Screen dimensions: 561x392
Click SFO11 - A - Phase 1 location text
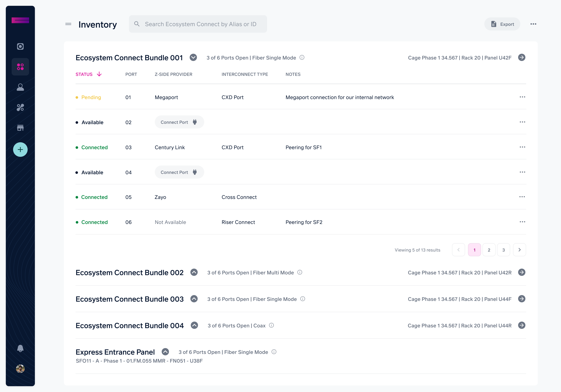pos(139,361)
